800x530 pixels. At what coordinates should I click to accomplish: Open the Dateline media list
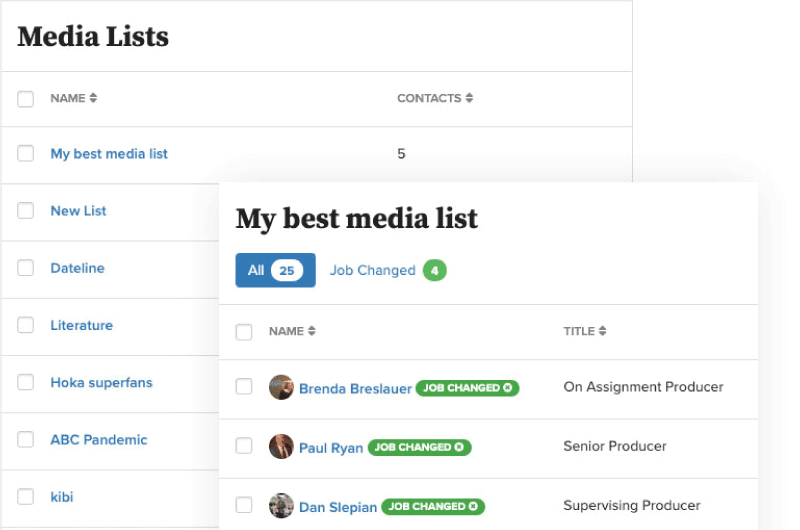tap(78, 268)
